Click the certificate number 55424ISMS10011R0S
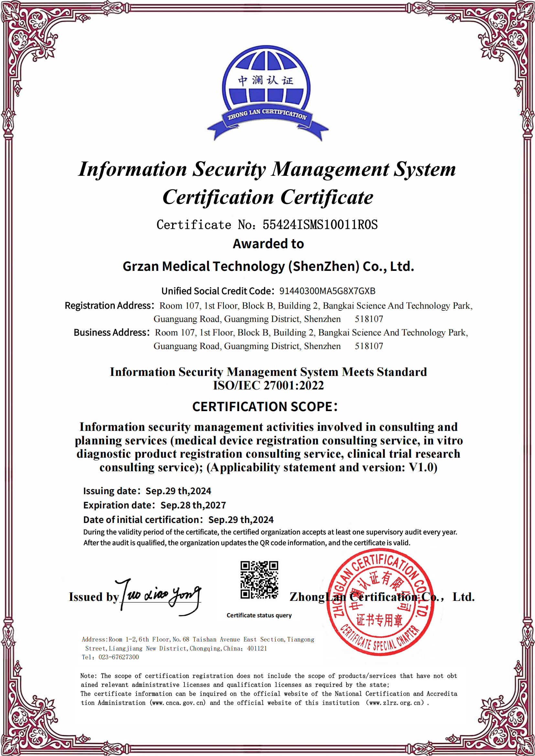535x756 pixels. 320,225
